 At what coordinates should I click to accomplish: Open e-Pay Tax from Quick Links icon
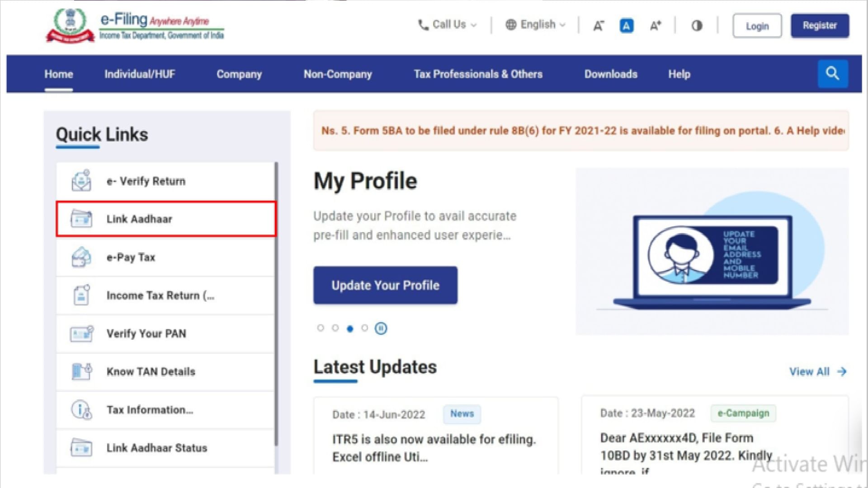coord(80,257)
